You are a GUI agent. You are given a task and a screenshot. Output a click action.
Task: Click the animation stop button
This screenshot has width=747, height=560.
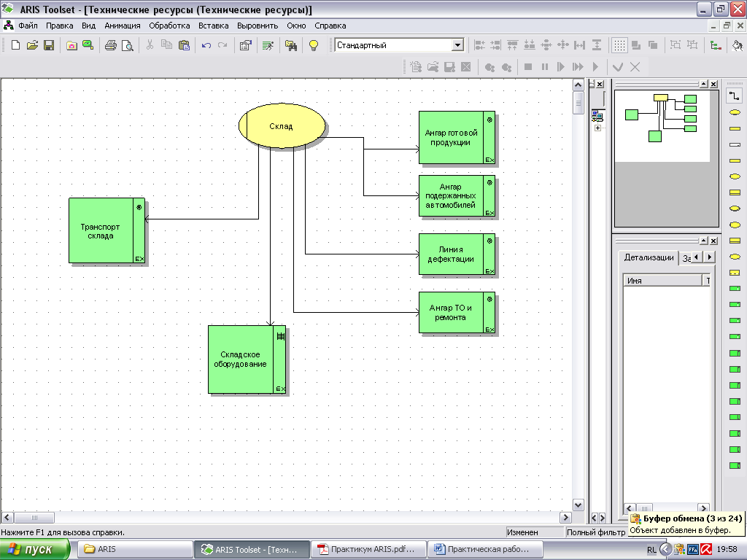[x=528, y=67]
